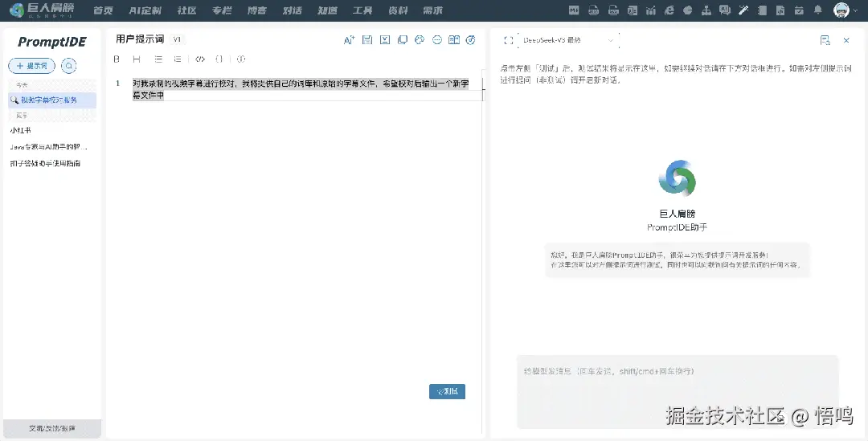Insert a numbered list
Screen dimensions: 868x441
[177, 59]
